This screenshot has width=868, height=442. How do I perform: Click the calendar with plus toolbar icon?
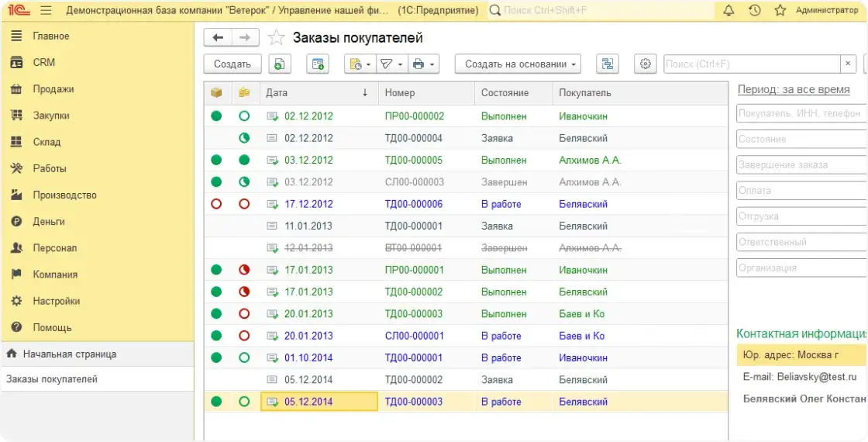(x=318, y=64)
